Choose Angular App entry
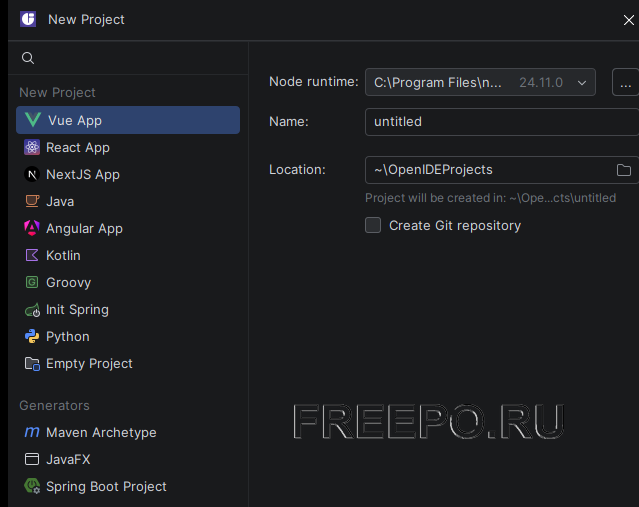This screenshot has width=639, height=507. click(84, 229)
